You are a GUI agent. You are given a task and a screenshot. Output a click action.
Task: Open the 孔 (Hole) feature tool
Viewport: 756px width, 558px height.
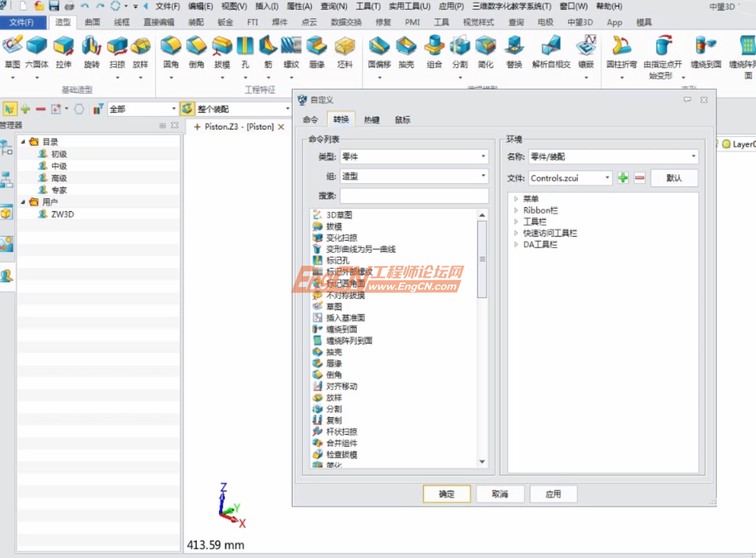pyautogui.click(x=245, y=55)
